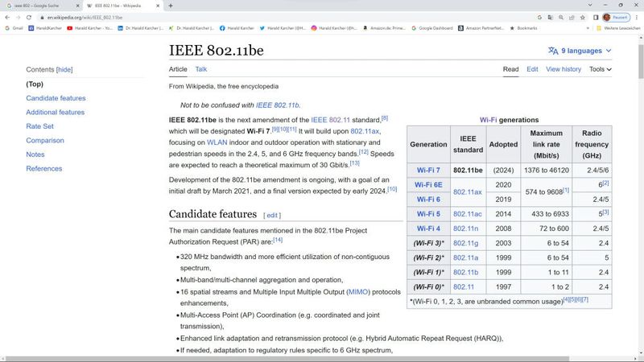Open the Tools dropdown menu

pyautogui.click(x=600, y=69)
